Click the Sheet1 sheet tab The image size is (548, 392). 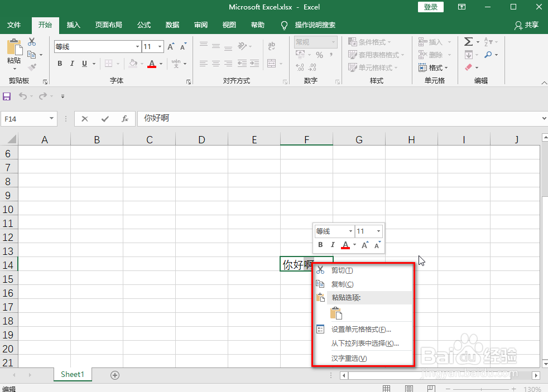(x=73, y=375)
